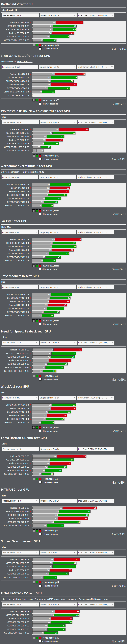Open Разрешения dropdown in Need for Speed chart
The image size is (127, 644).
20,343
